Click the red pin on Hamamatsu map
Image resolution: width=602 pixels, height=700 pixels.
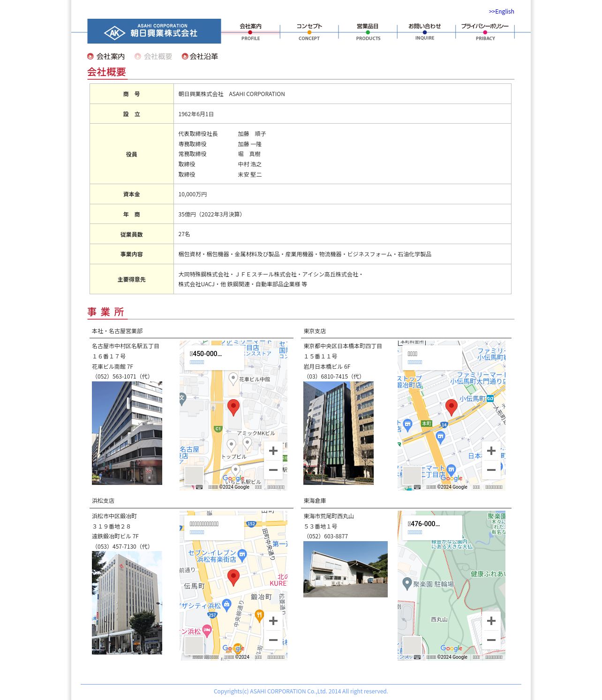pos(233,577)
